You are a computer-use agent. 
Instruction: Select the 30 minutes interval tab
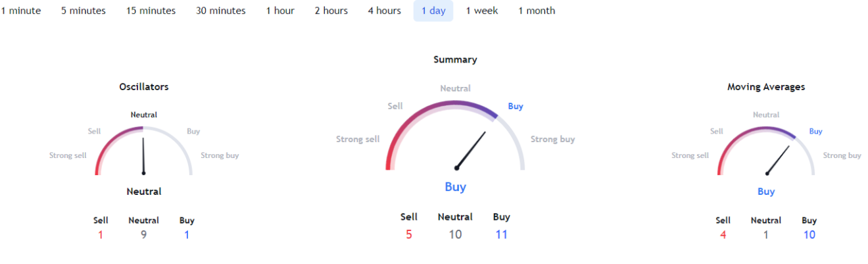tap(221, 11)
